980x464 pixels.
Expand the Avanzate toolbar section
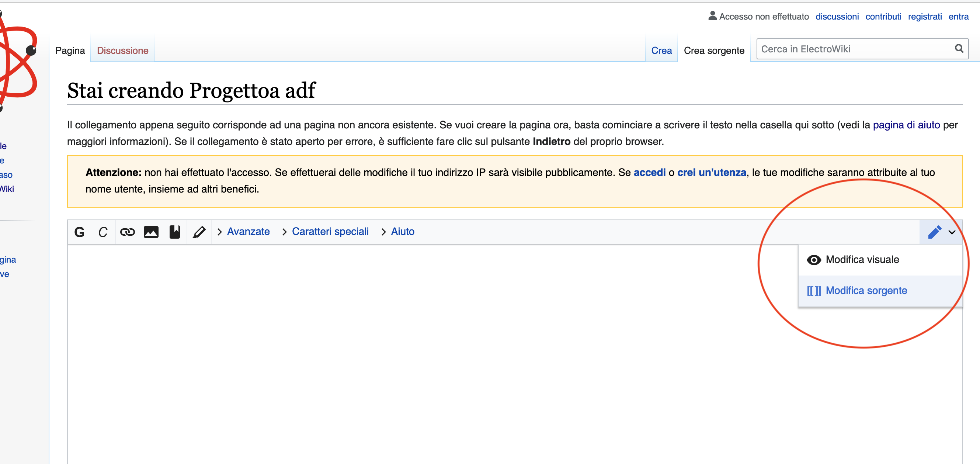point(248,231)
